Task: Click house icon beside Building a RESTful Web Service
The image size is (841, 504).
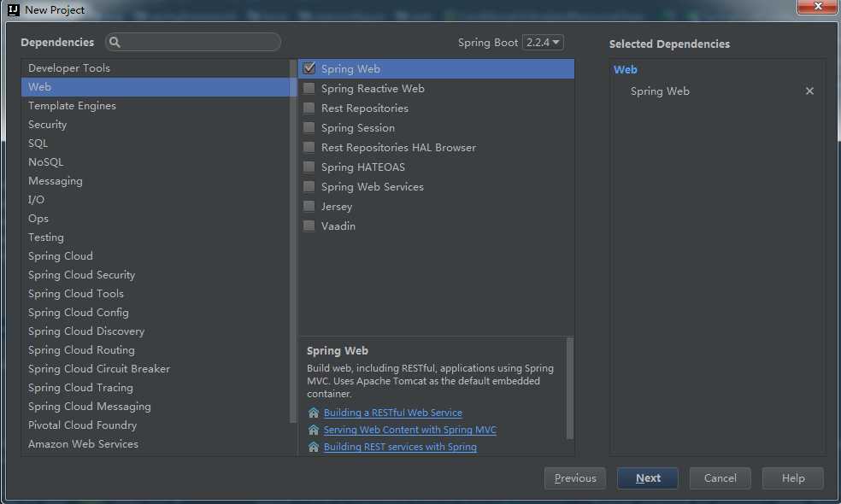Action: (314, 413)
